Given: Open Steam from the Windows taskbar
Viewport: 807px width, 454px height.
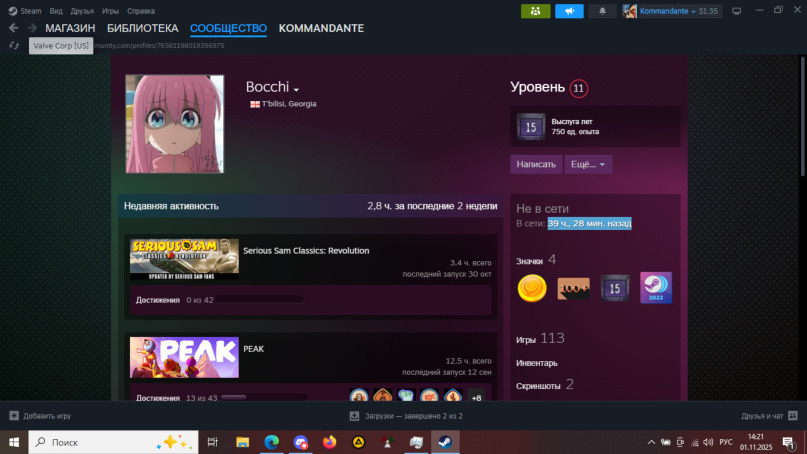Looking at the screenshot, I should [x=445, y=442].
